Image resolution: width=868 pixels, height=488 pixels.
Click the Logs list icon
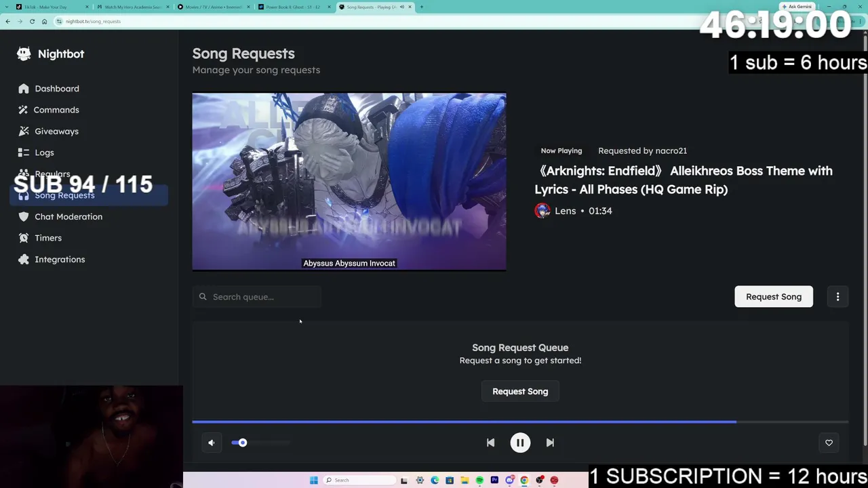(x=24, y=152)
